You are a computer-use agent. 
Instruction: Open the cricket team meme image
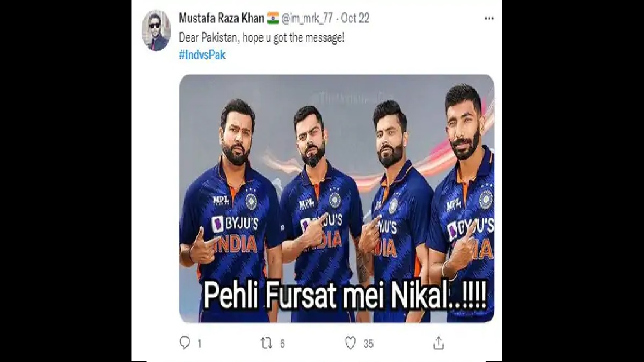(336, 198)
